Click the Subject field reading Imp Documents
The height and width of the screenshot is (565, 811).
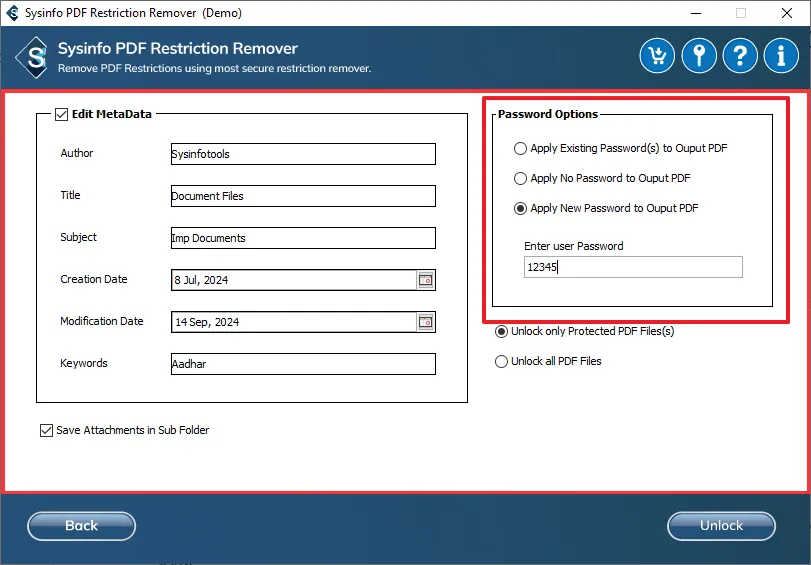click(303, 238)
